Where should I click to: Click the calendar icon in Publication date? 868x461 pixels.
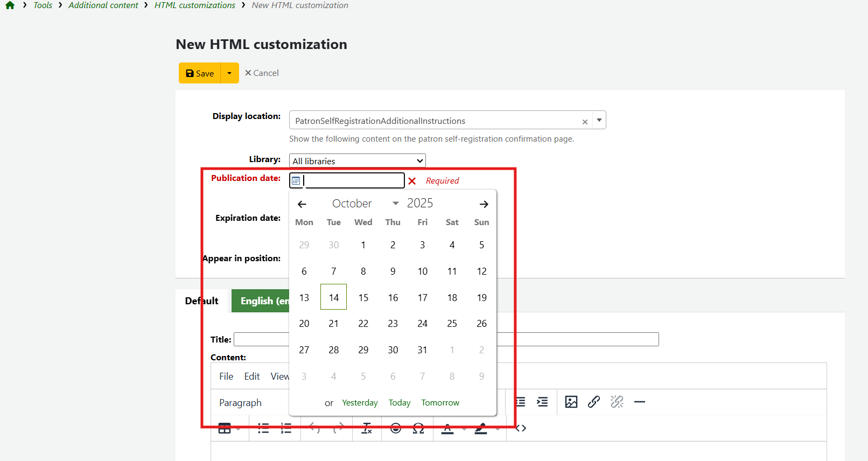click(296, 181)
